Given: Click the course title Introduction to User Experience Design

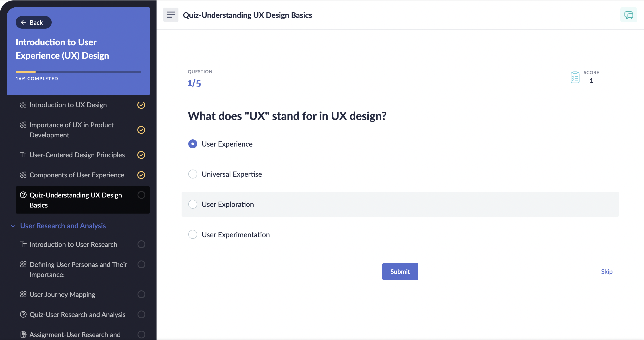Looking at the screenshot, I should click(62, 49).
